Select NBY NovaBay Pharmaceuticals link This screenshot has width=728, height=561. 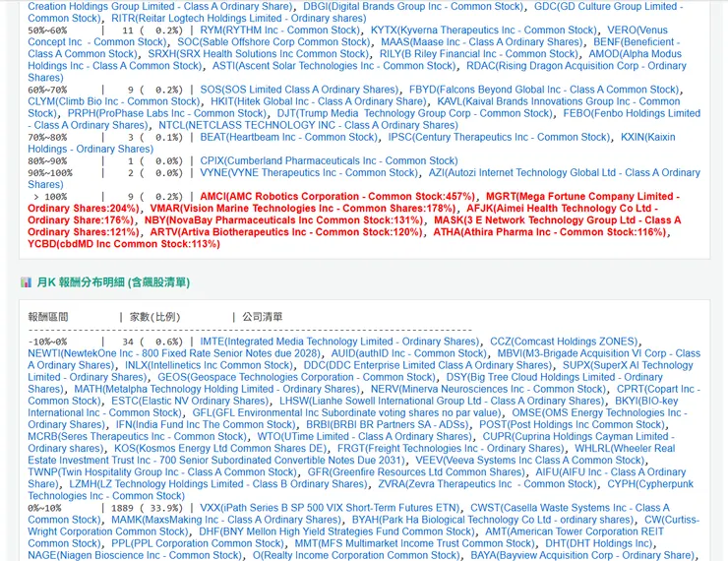coord(283,220)
